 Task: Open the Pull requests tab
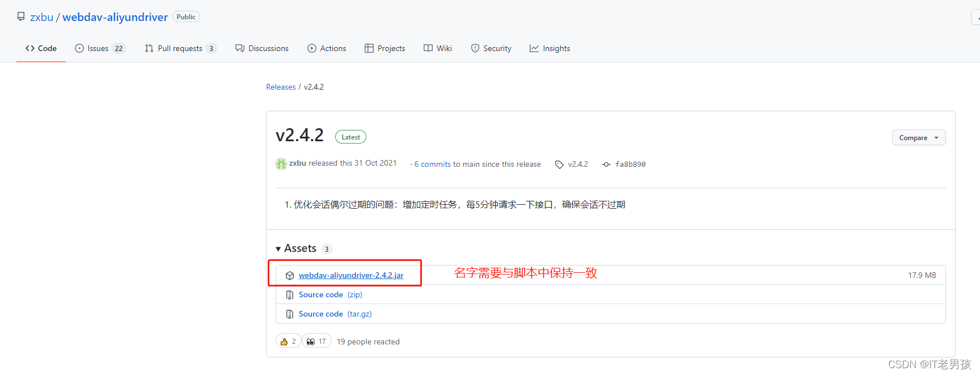click(180, 48)
